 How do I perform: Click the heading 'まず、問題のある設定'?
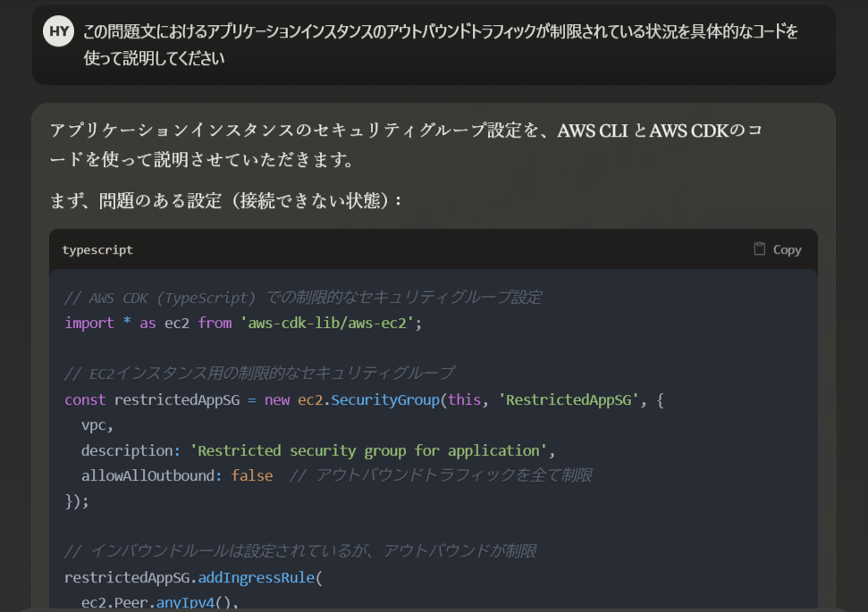(225, 200)
